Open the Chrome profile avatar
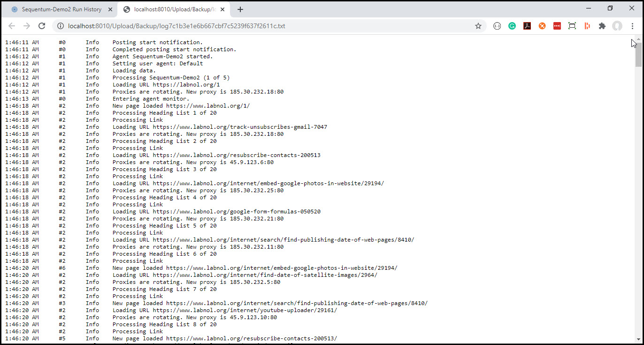This screenshot has height=345, width=644. (x=617, y=26)
